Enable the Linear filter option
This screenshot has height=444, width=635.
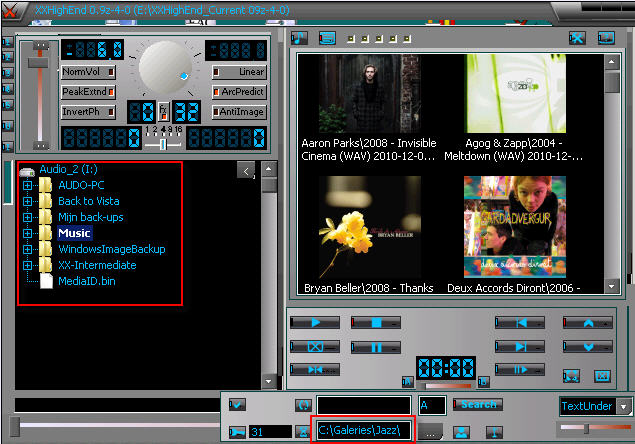pos(239,72)
